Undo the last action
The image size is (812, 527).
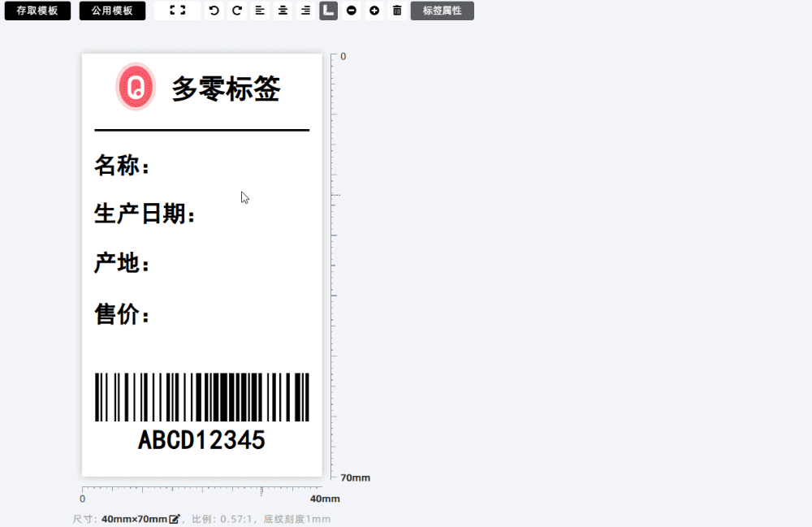click(x=214, y=11)
